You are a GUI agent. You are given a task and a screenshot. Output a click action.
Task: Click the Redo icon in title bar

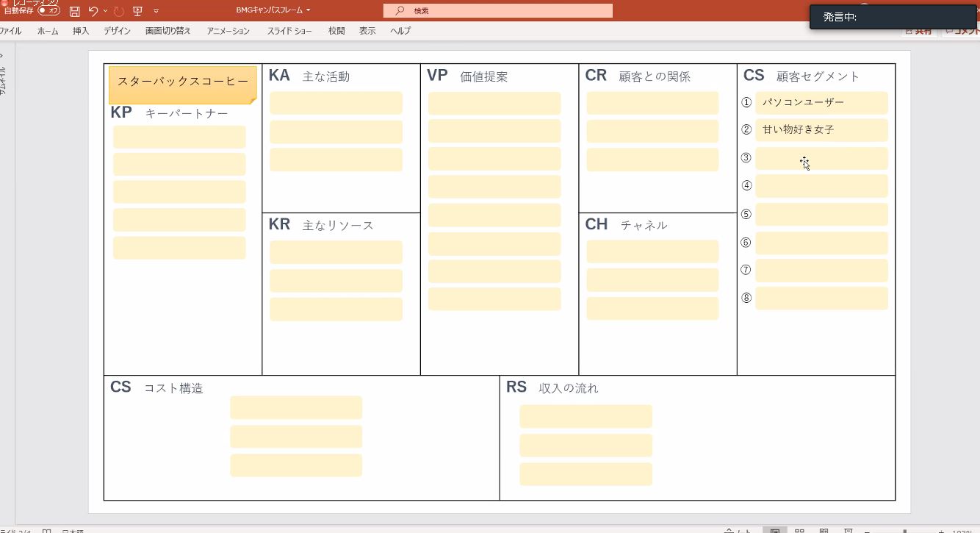pos(118,11)
